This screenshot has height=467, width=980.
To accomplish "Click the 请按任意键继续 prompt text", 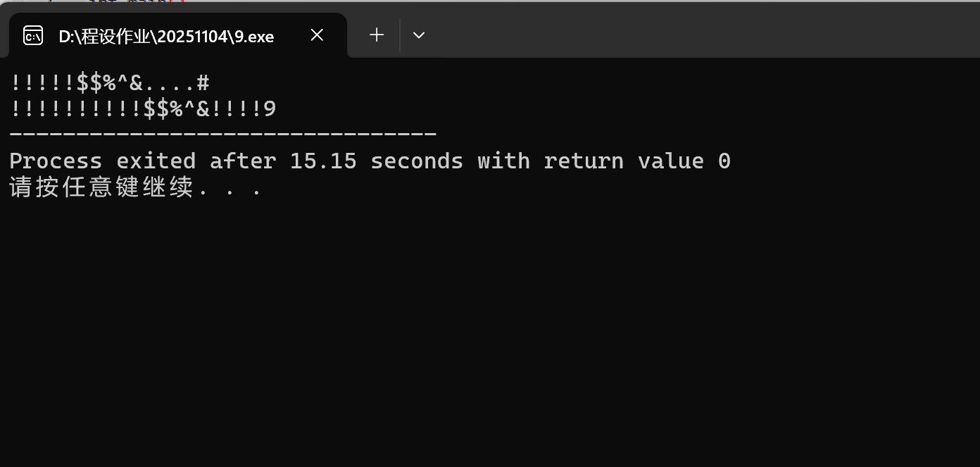I will tap(101, 187).
